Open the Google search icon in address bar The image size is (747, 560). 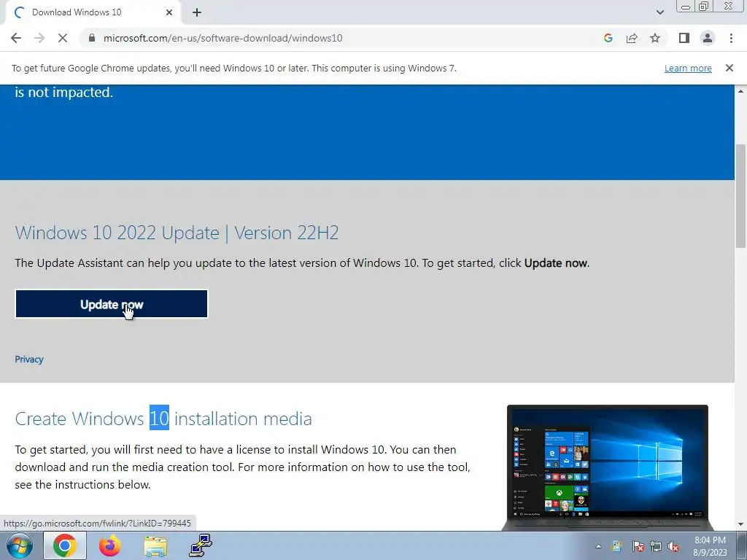pos(608,38)
